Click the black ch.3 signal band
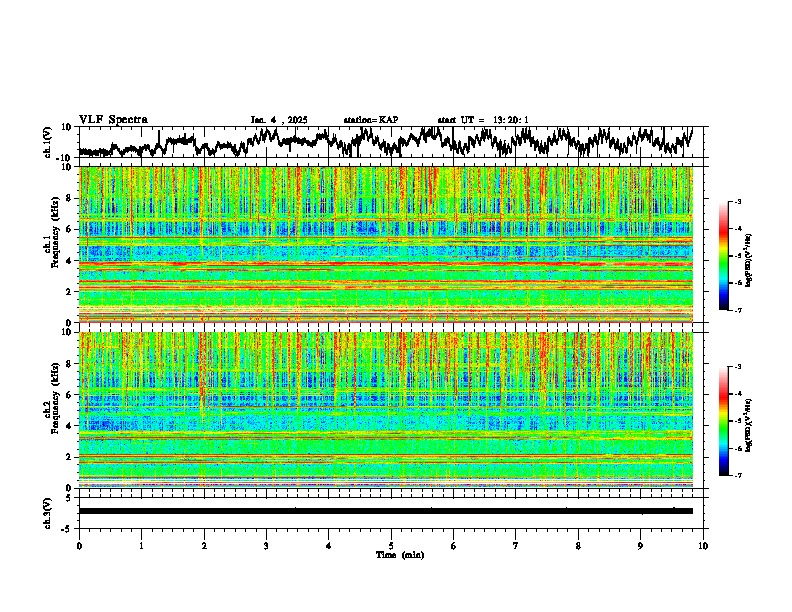Screen dimensions: 792x612 pyautogui.click(x=386, y=511)
